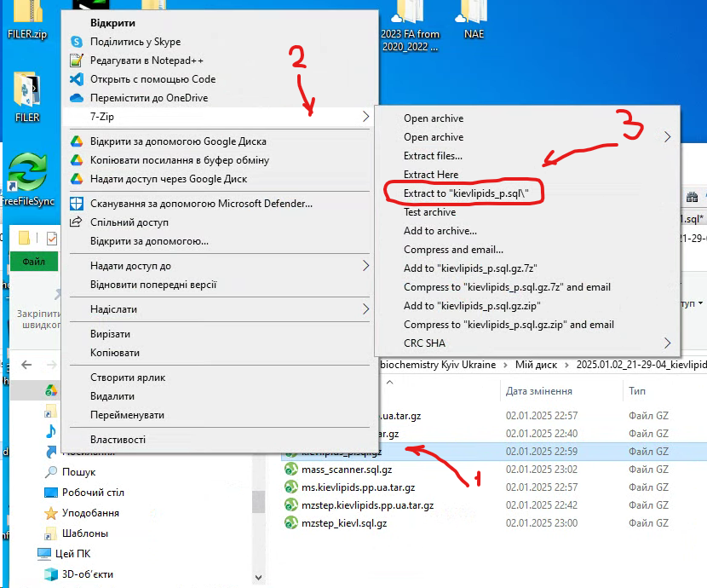Click the Notepad++ icon in context menu
Viewport: 707px width, 588px height.
coord(76,61)
